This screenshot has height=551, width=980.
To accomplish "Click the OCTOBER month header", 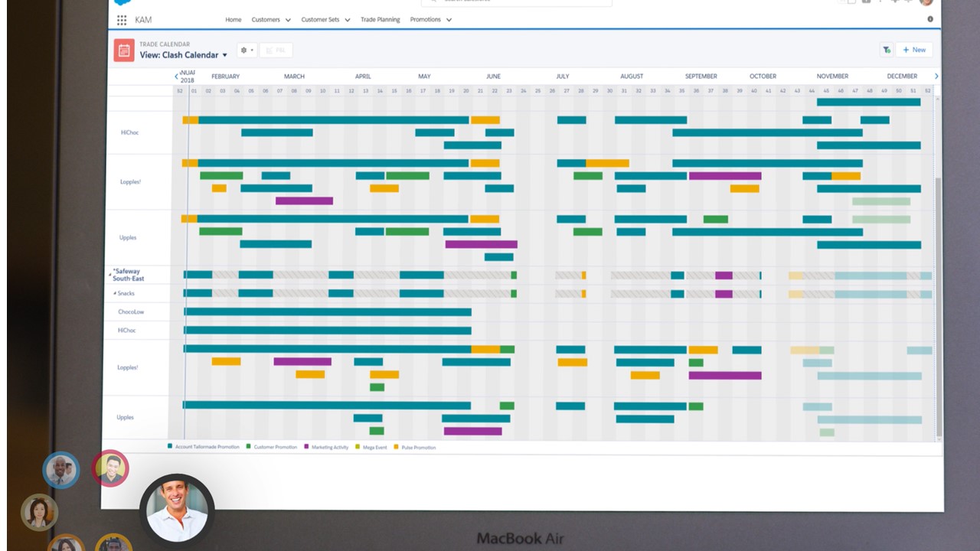I will [x=763, y=77].
